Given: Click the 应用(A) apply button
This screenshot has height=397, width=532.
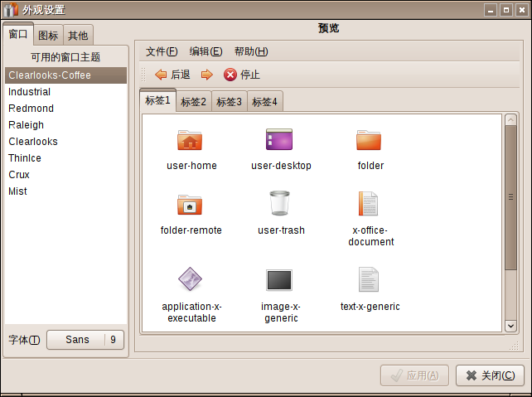Looking at the screenshot, I should pos(414,375).
